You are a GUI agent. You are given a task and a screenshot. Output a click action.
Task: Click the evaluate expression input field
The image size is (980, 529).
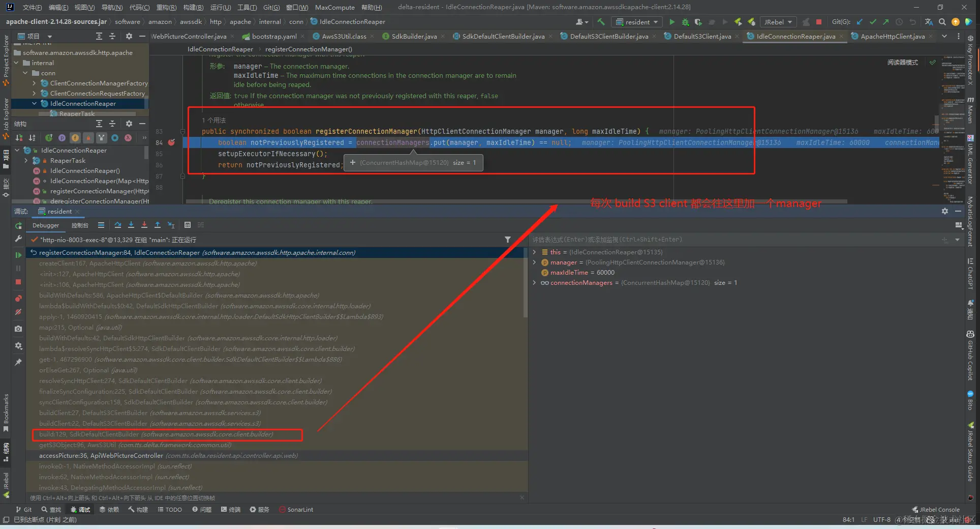pos(734,240)
